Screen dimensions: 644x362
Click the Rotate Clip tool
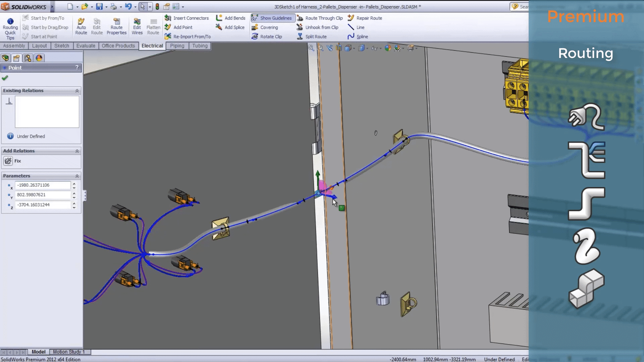click(x=267, y=37)
